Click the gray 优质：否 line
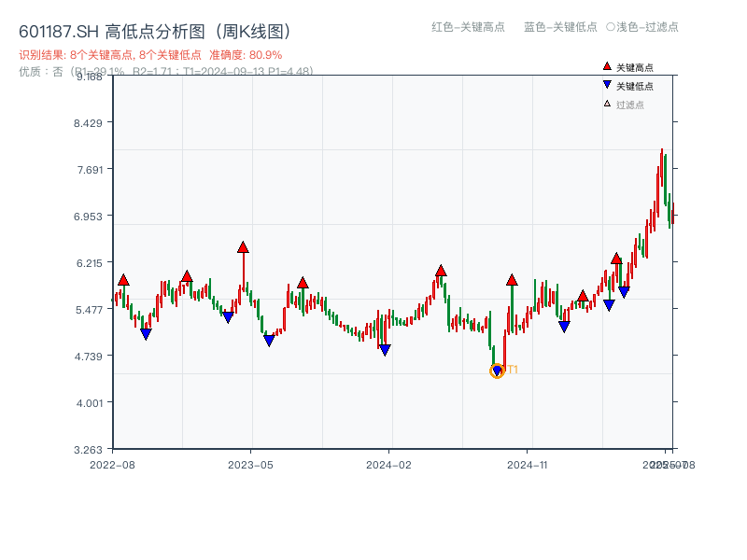 click(166, 72)
